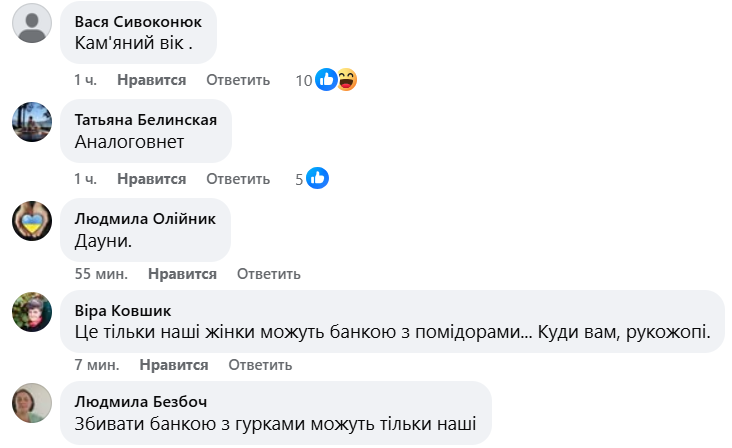Reply to Людмила Олійник's comment
732x448 pixels.
tap(269, 274)
